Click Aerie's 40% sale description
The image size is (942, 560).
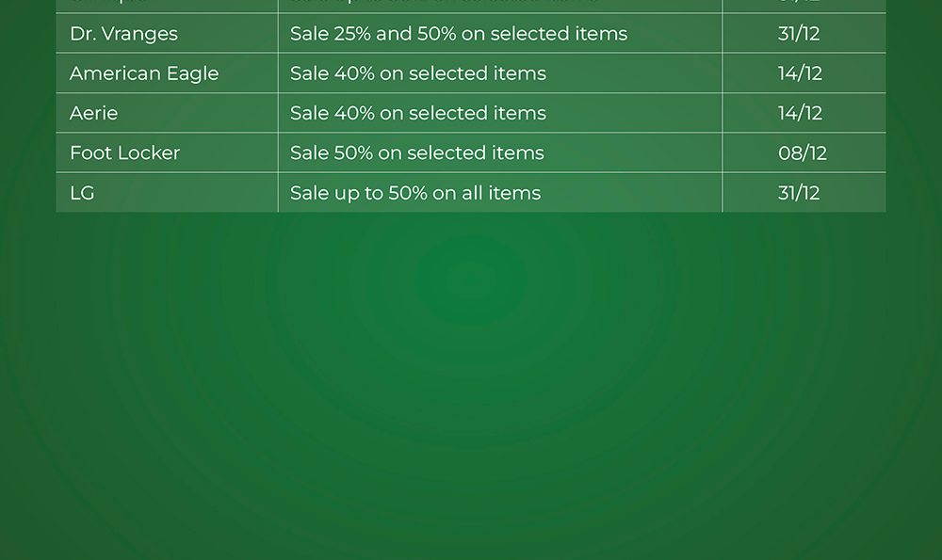click(418, 113)
